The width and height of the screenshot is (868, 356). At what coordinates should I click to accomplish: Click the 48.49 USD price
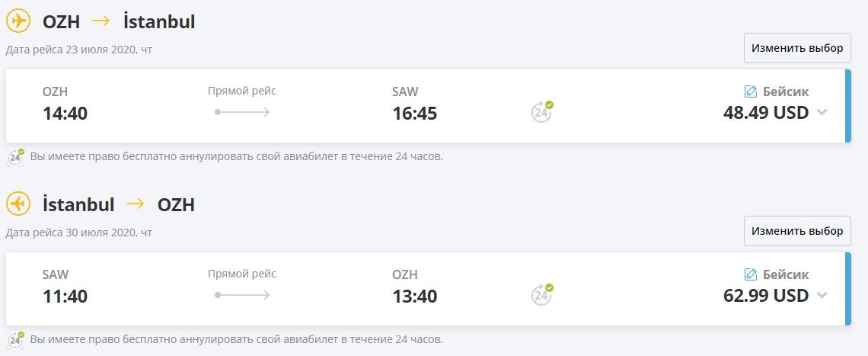765,113
